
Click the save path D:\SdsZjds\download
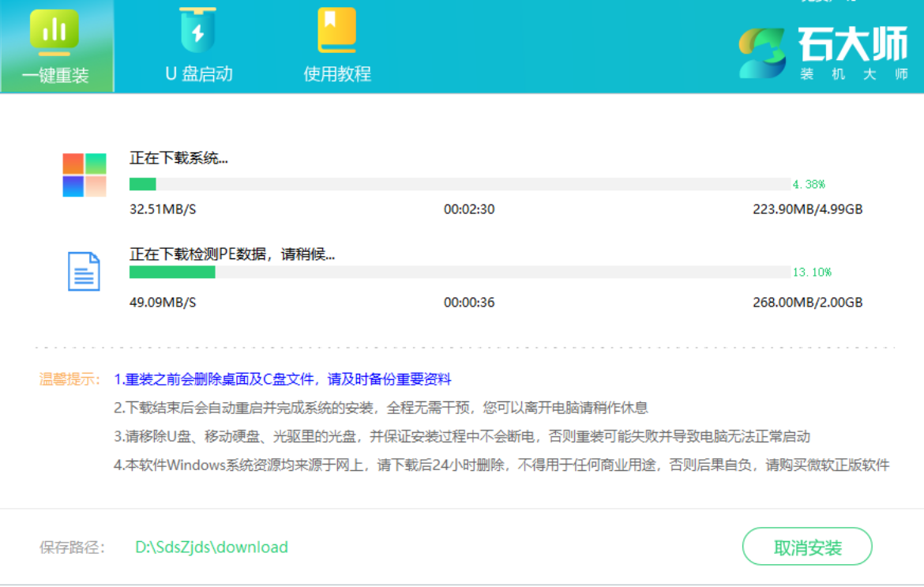[212, 547]
